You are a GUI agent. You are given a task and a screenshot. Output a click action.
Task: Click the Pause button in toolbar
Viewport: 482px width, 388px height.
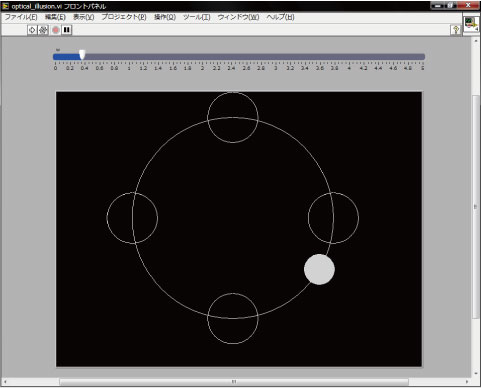tap(67, 30)
